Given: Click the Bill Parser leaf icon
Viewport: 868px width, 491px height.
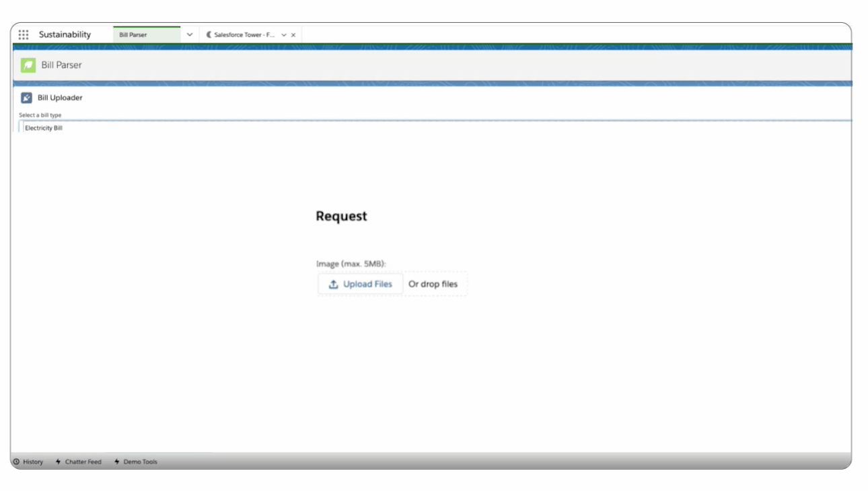Looking at the screenshot, I should point(28,65).
